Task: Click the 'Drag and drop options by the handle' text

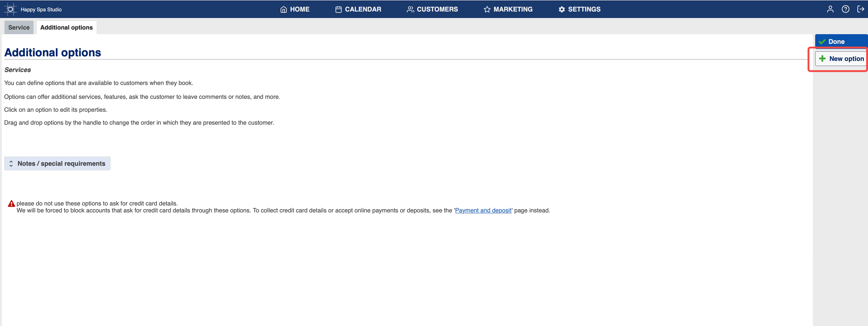Action: pyautogui.click(x=139, y=123)
